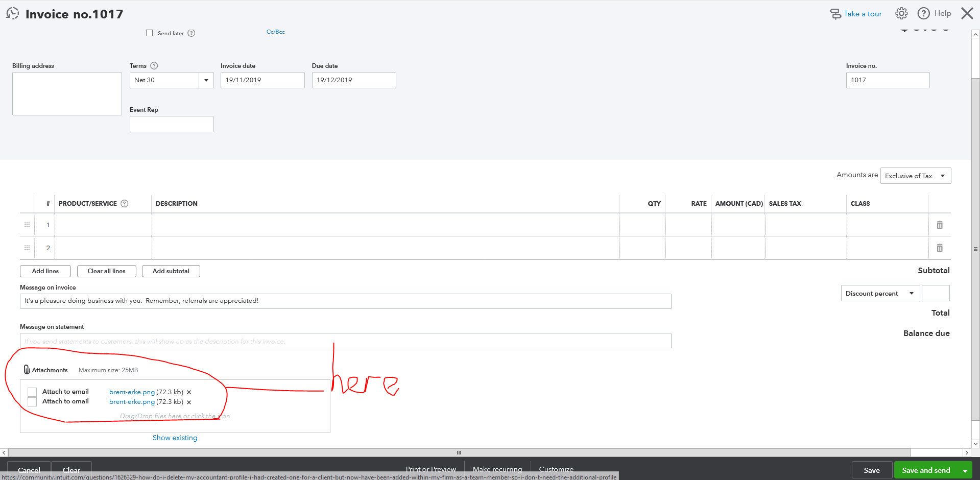Image resolution: width=980 pixels, height=480 pixels.
Task: Check first Attach to email box
Action: [x=32, y=392]
